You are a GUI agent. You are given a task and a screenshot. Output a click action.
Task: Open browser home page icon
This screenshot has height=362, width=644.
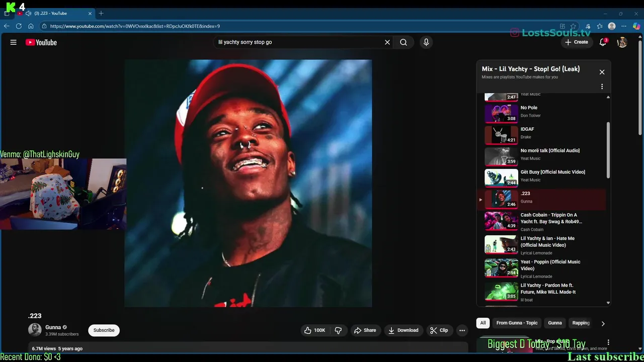tap(31, 26)
